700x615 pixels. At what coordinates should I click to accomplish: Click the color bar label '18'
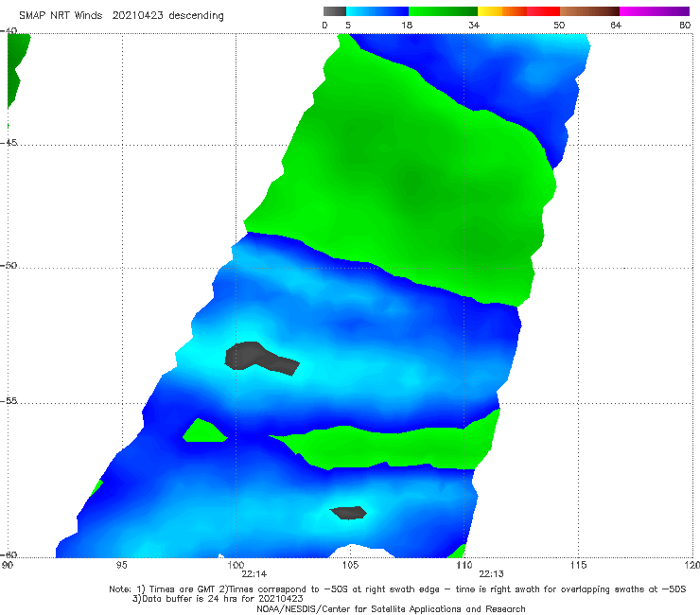point(407,25)
